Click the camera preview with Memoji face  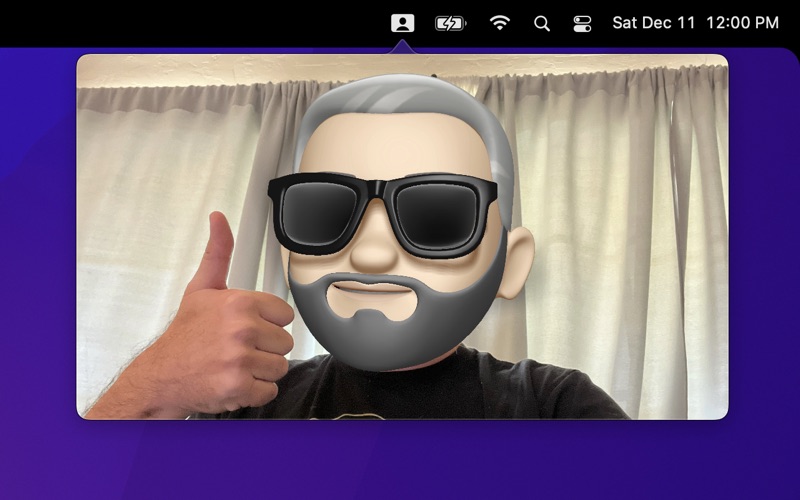pos(403,237)
